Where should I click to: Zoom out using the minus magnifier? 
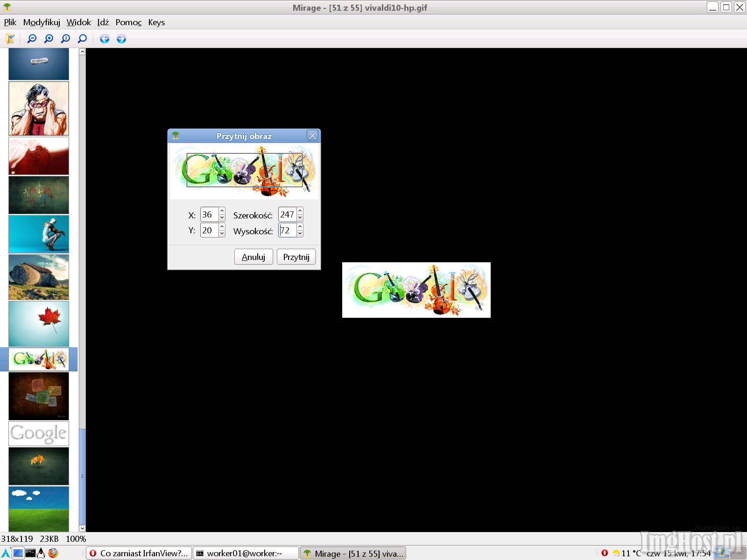pos(32,39)
